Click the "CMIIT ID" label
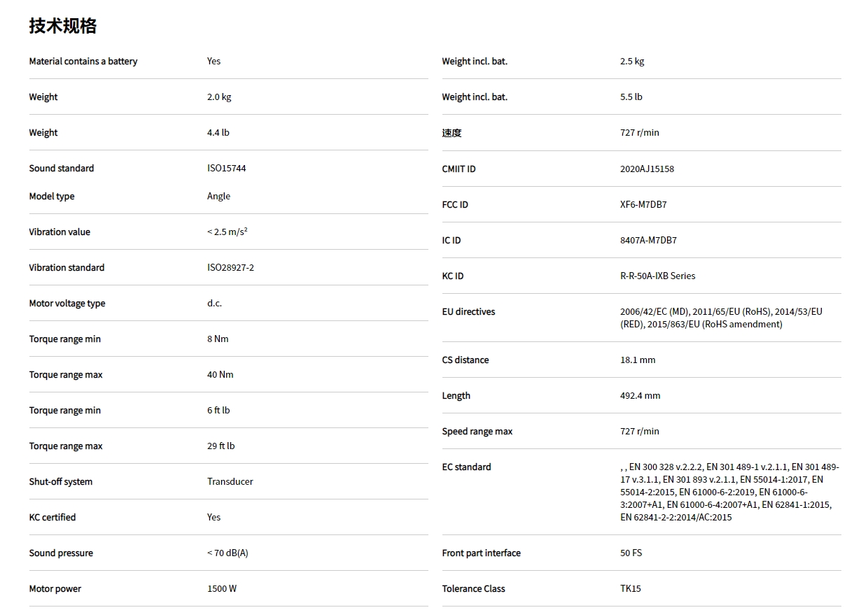The width and height of the screenshot is (868, 610). (459, 169)
